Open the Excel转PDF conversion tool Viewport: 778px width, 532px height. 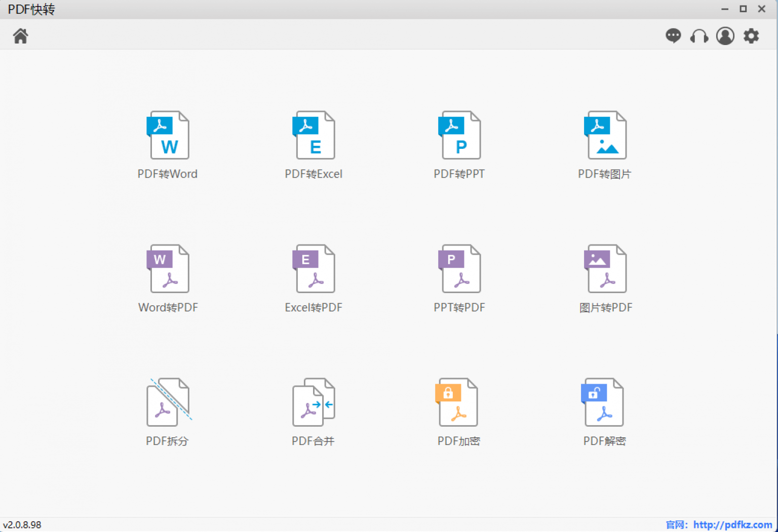[314, 269]
